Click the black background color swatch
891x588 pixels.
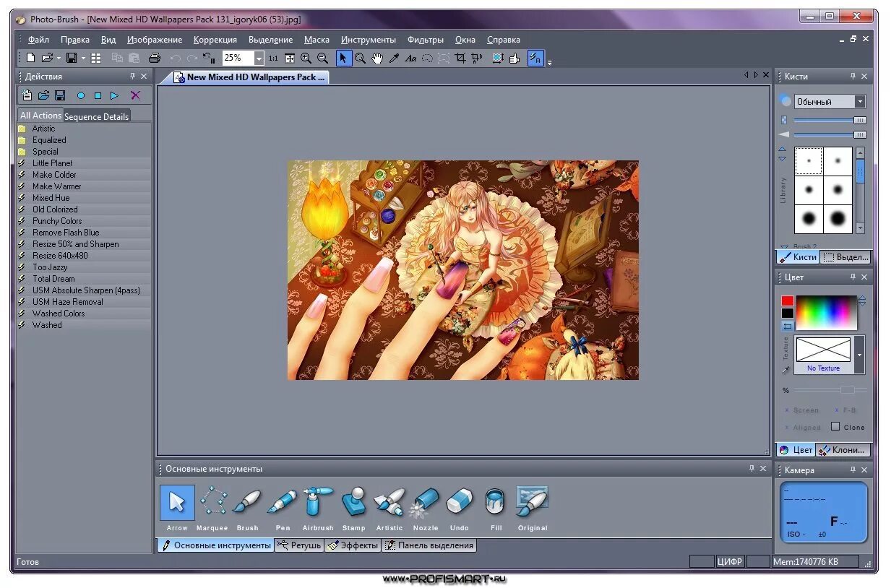[x=787, y=313]
